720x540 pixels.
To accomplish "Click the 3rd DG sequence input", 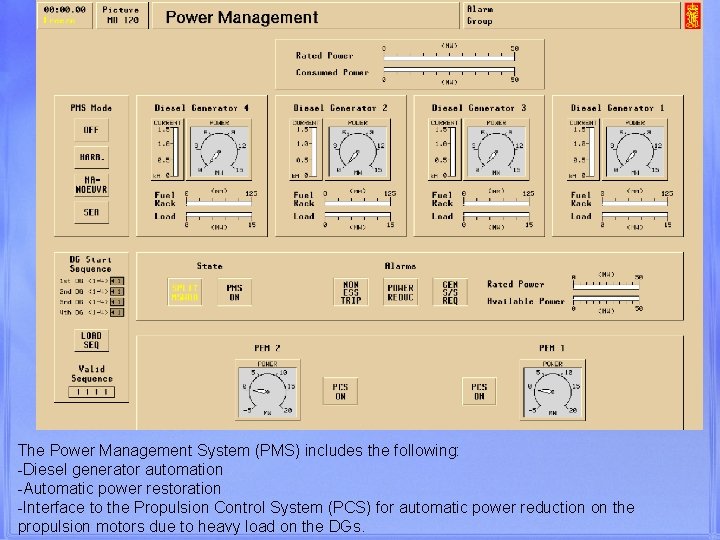I will point(117,302).
